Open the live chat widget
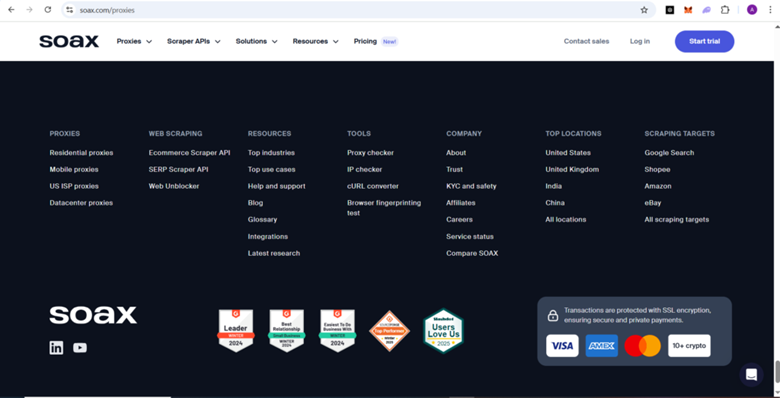Screen dimensions: 780x398 coord(751,375)
